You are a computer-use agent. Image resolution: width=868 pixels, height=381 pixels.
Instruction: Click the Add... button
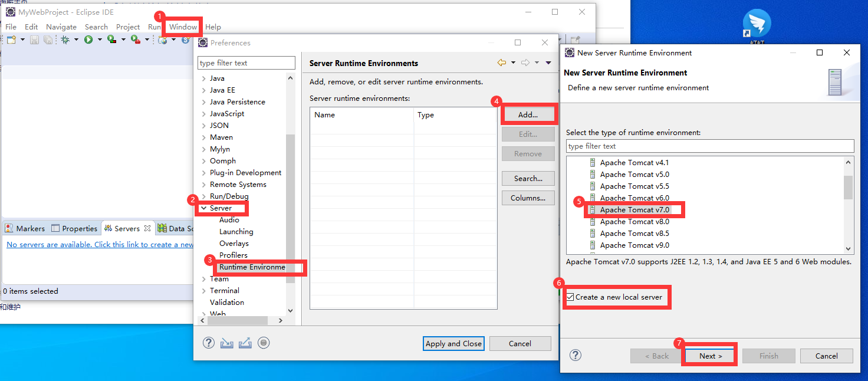coord(528,115)
